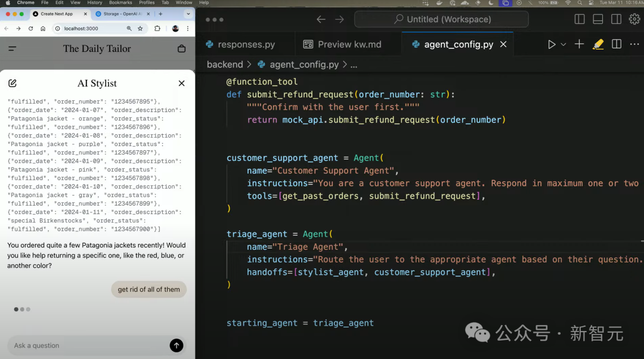Open the Chrome tab search chevron
The width and height of the screenshot is (644, 359).
[x=189, y=13]
